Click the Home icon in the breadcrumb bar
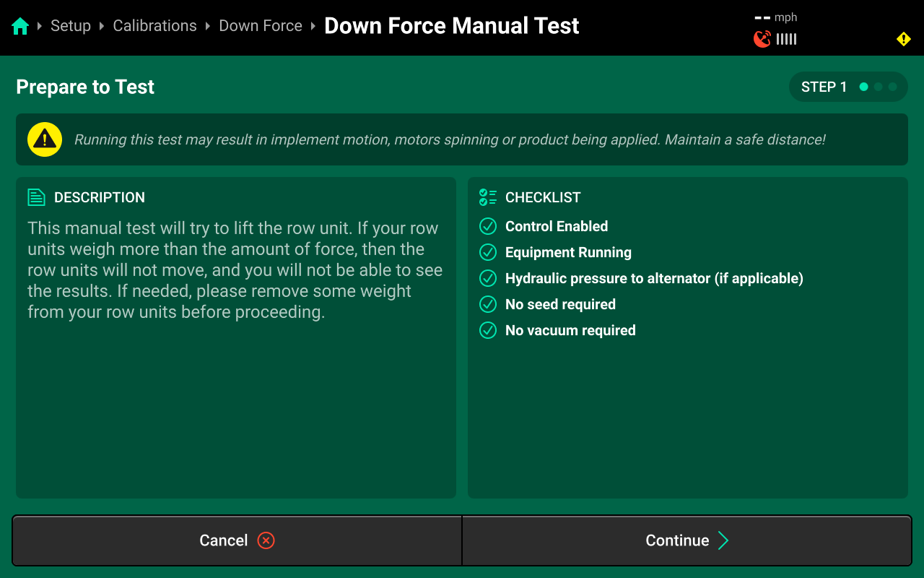Image resolution: width=924 pixels, height=578 pixels. pos(19,25)
